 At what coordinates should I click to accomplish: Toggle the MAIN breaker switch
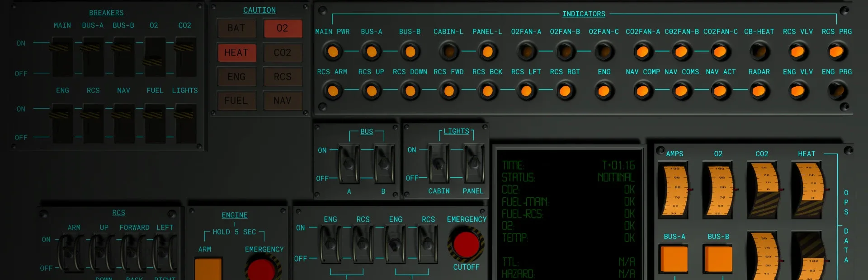pyautogui.click(x=62, y=57)
